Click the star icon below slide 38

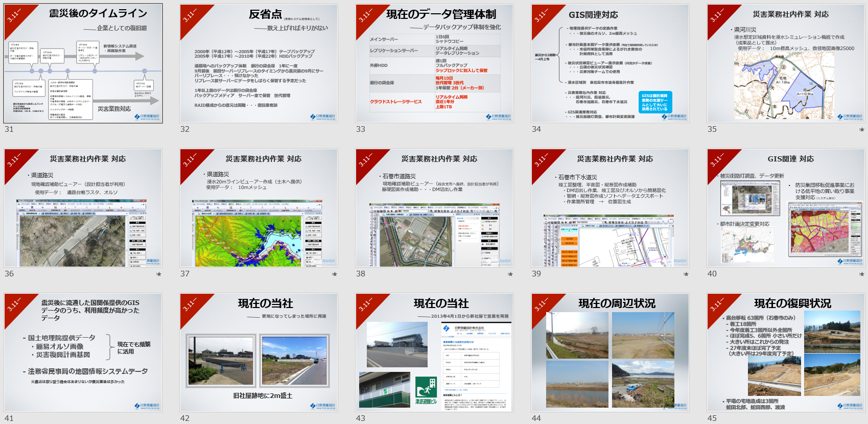510,274
